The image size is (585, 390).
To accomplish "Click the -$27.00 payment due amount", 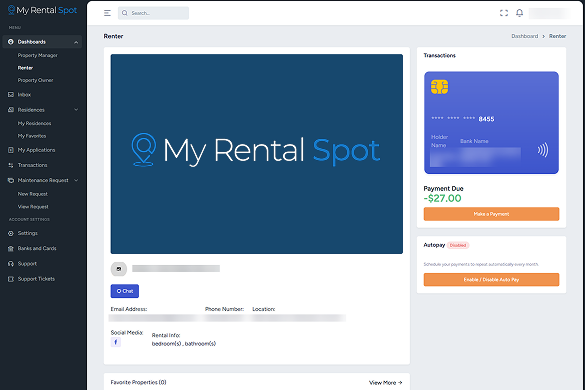I will [442, 199].
